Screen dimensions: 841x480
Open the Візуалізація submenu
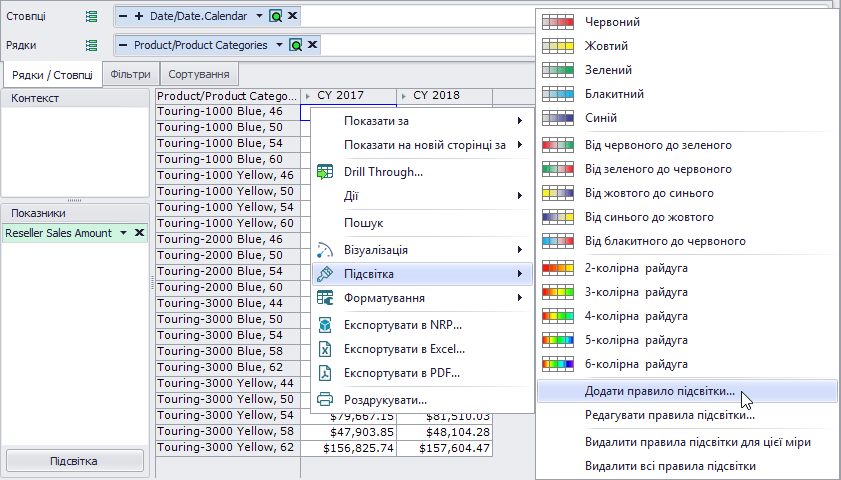click(423, 249)
